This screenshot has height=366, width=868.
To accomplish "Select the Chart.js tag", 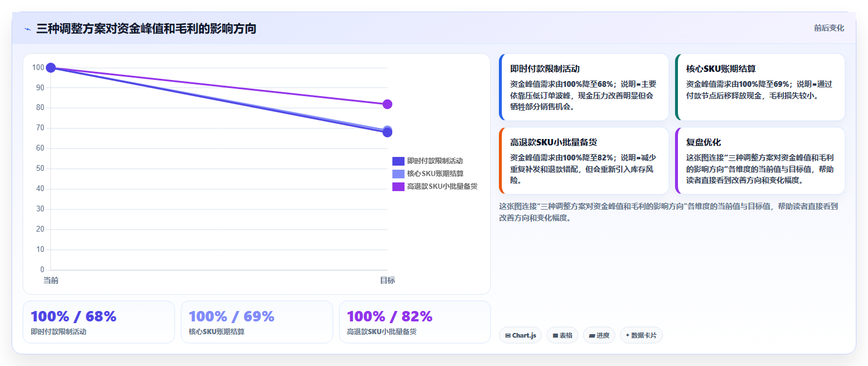I will click(x=520, y=335).
